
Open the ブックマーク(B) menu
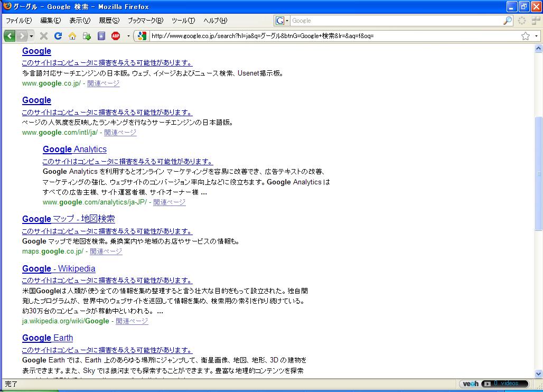pos(145,21)
